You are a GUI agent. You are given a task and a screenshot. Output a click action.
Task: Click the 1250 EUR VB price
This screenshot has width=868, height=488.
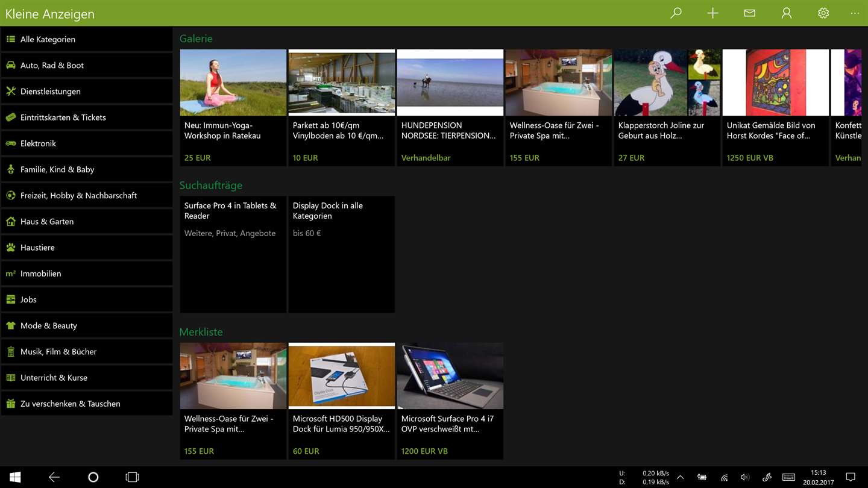750,158
